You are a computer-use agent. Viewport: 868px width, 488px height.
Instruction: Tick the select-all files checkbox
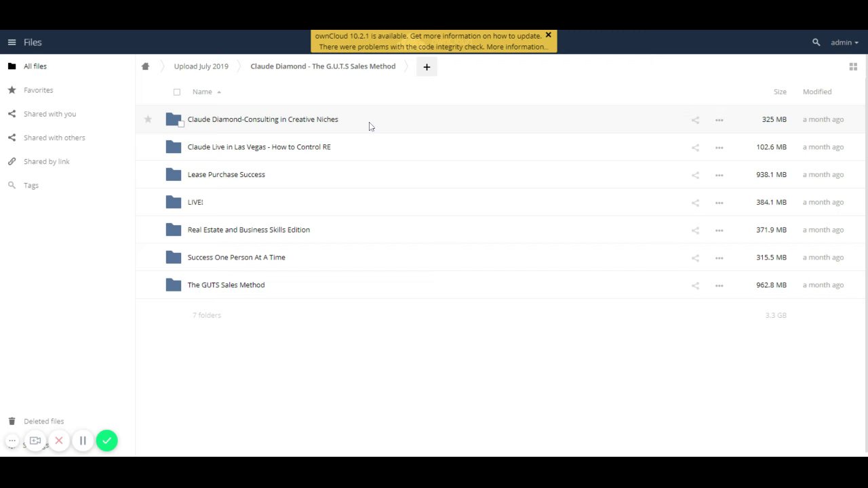177,92
